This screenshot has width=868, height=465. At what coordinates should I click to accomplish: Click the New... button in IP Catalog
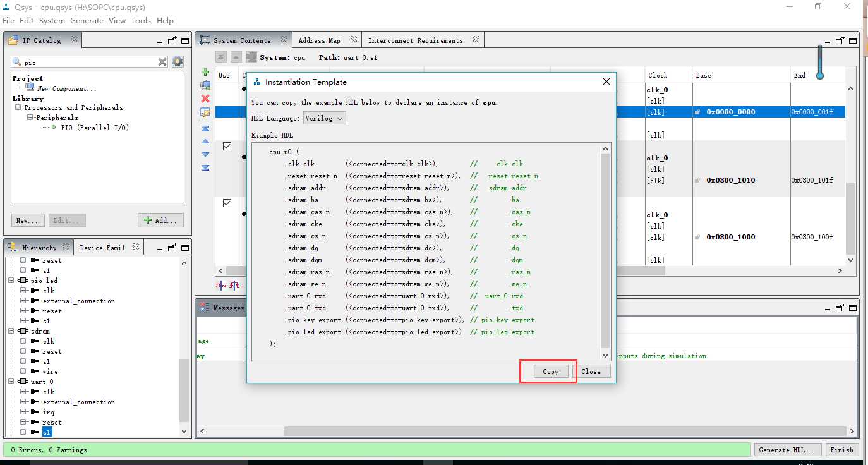28,220
